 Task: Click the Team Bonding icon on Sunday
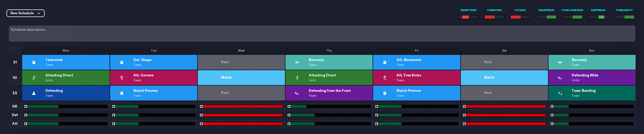pyautogui.click(x=560, y=93)
